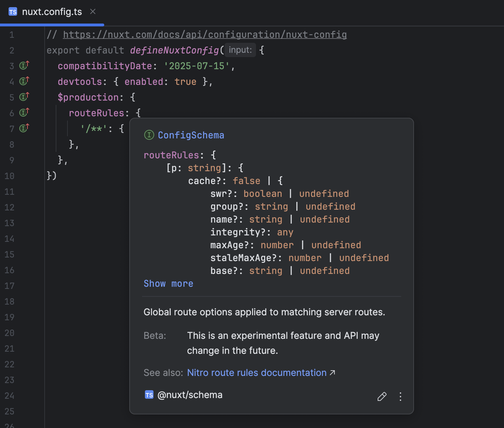504x428 pixels.
Task: Toggle the enabled: true value on line 4
Action: [x=185, y=81]
